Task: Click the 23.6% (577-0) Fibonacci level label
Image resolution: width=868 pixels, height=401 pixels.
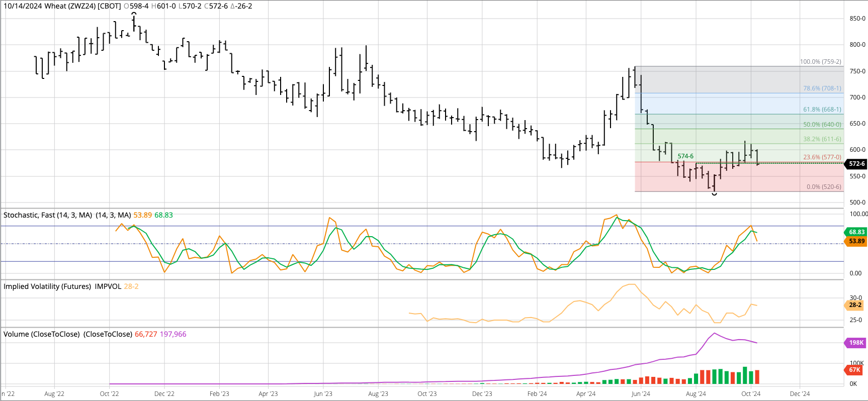Action: point(822,157)
